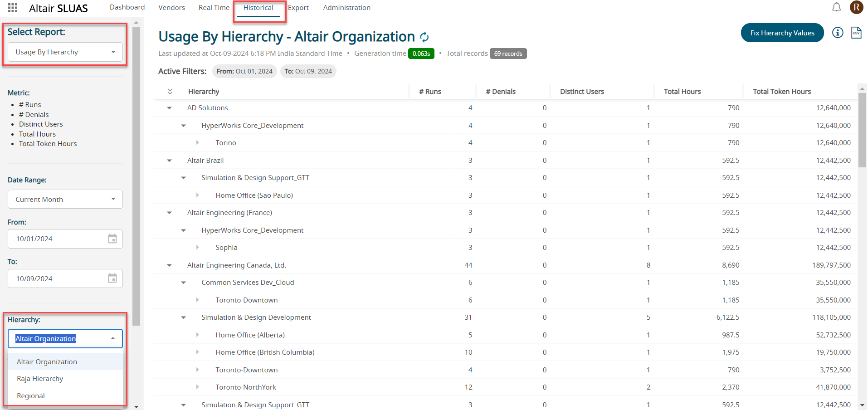Viewport: 868px width, 410px height.
Task: Select the HyperWorks Core_Development row under AD Solutions
Action: tap(505, 126)
